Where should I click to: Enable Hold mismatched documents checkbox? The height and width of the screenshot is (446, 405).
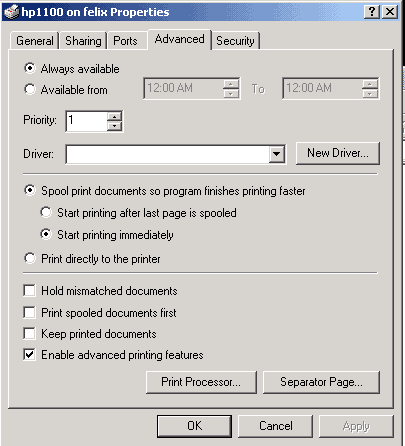[29, 290]
